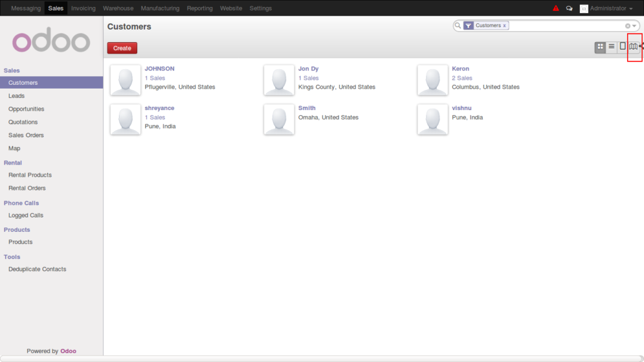Switch to Kanban view

pyautogui.click(x=601, y=46)
